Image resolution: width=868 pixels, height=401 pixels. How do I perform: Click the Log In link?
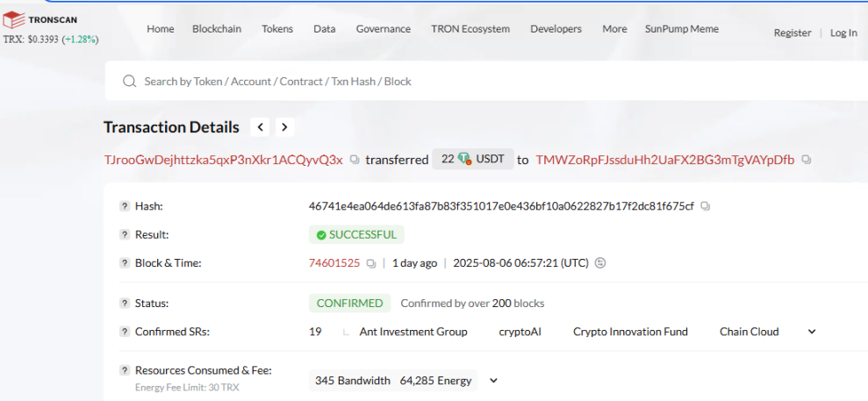coord(843,32)
